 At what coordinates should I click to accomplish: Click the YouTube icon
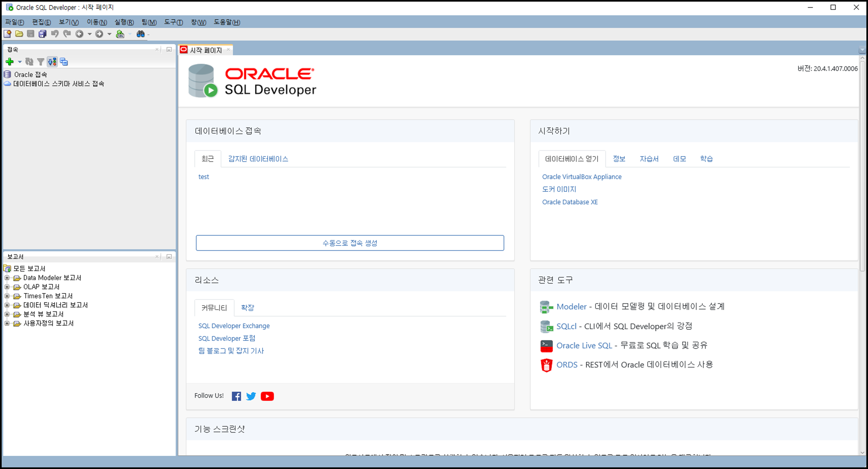coord(267,396)
